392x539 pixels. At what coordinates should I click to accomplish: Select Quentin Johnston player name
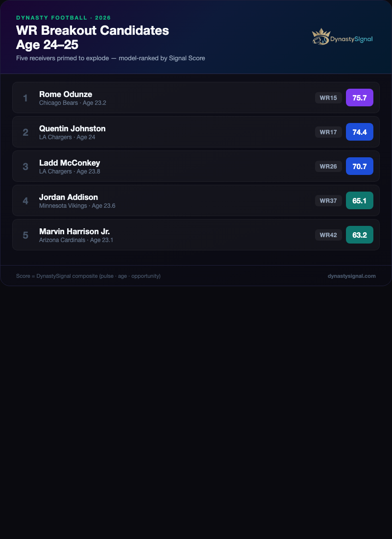tap(72, 128)
